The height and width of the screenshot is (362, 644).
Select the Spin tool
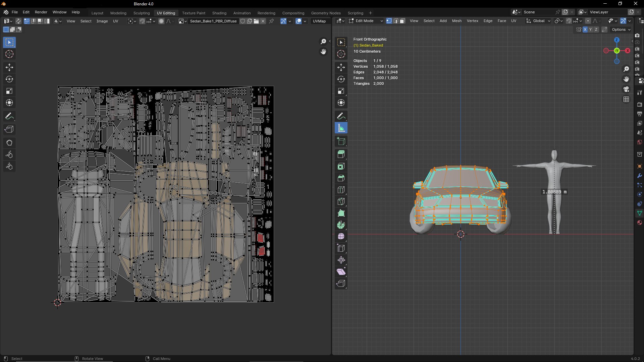pos(341,225)
